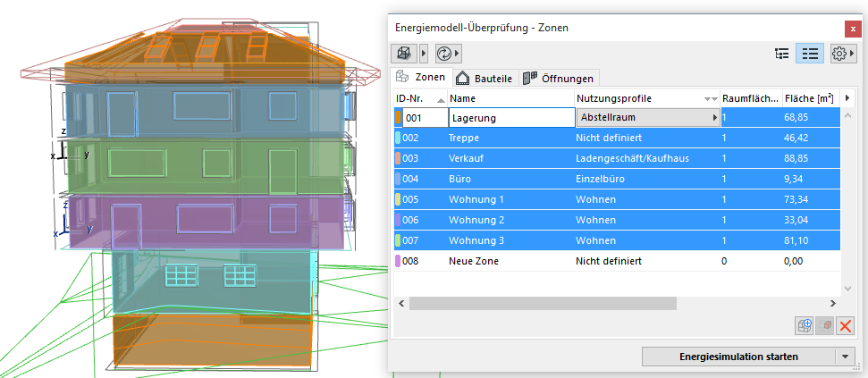This screenshot has height=378, width=868.
Task: Click the add new zone icon
Action: (805, 326)
